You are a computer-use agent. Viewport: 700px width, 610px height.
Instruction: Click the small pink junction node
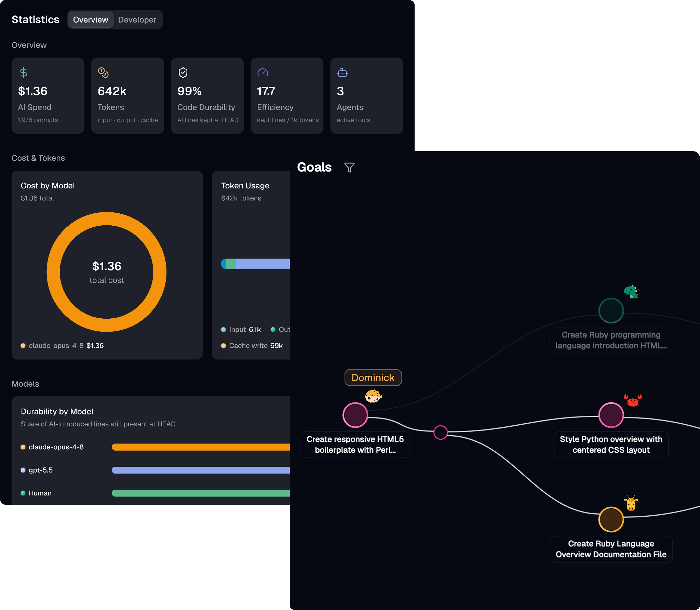point(441,433)
